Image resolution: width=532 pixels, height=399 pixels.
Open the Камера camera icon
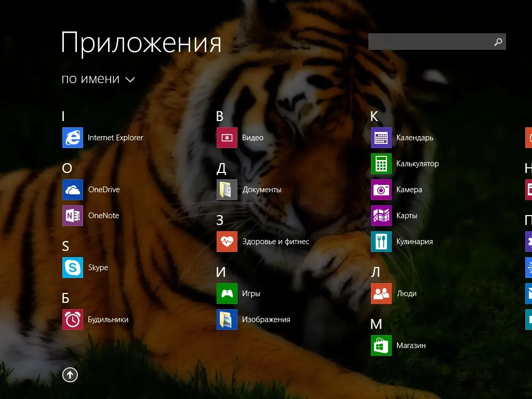[x=381, y=190]
